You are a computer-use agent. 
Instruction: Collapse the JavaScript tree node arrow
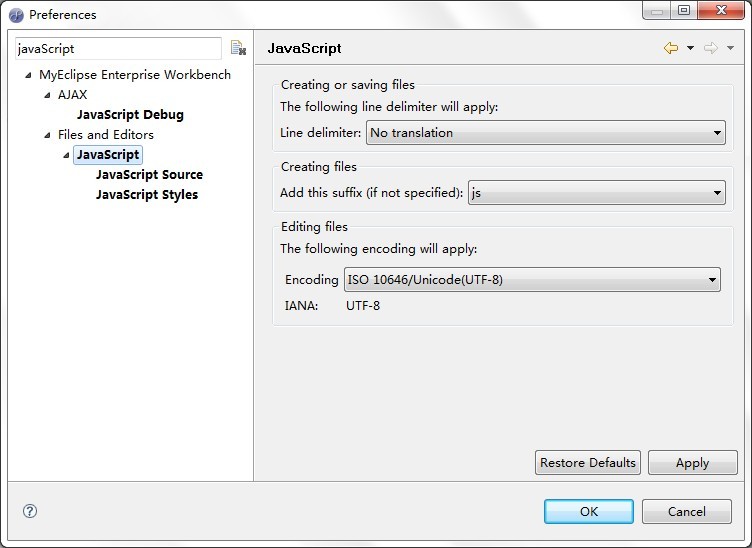[66, 155]
